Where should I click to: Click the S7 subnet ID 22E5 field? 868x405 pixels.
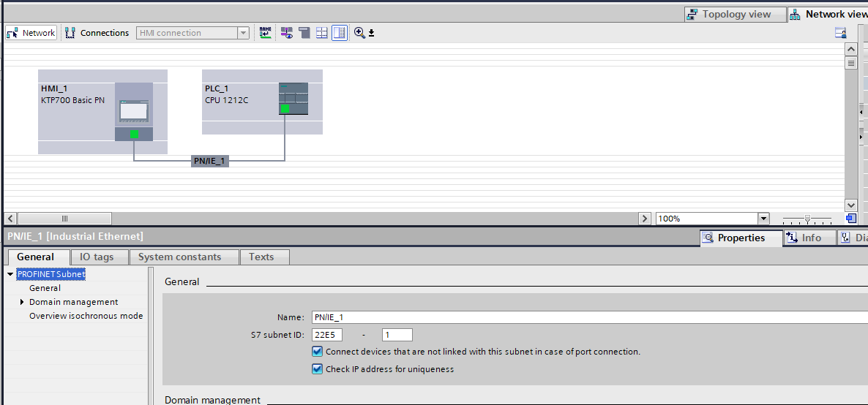click(327, 335)
